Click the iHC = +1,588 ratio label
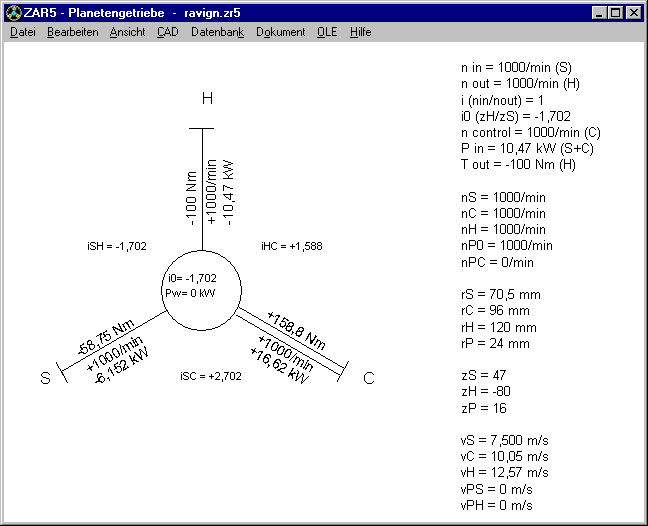Screen dimensions: 648x526 point(291,246)
